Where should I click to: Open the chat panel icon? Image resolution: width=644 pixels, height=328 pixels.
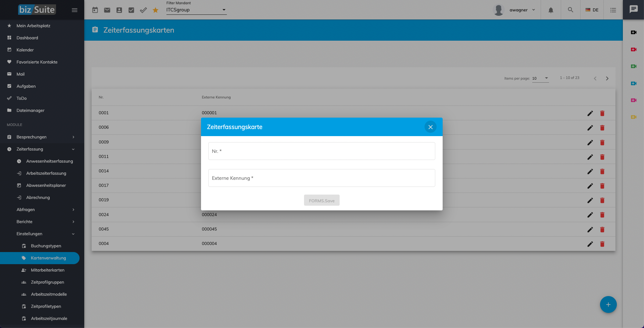(633, 9)
